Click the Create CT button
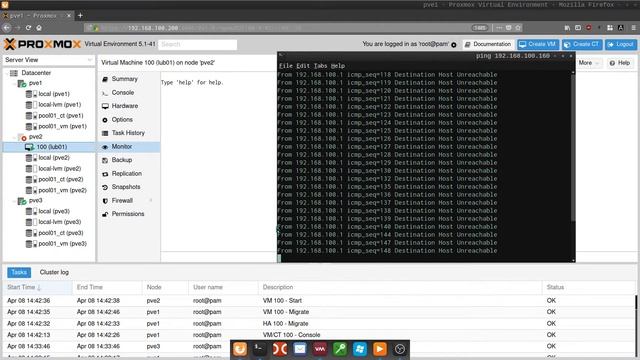This screenshot has width=640, height=360. [x=582, y=44]
